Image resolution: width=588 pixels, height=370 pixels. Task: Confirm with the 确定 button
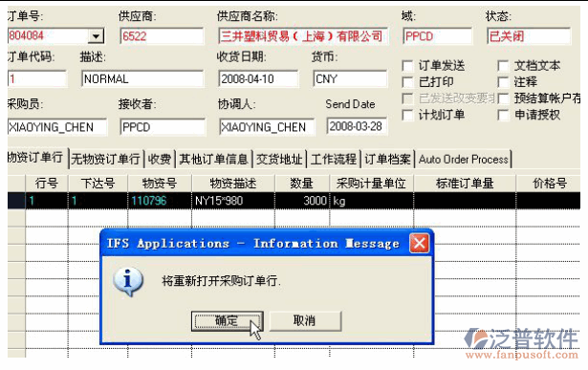point(227,321)
